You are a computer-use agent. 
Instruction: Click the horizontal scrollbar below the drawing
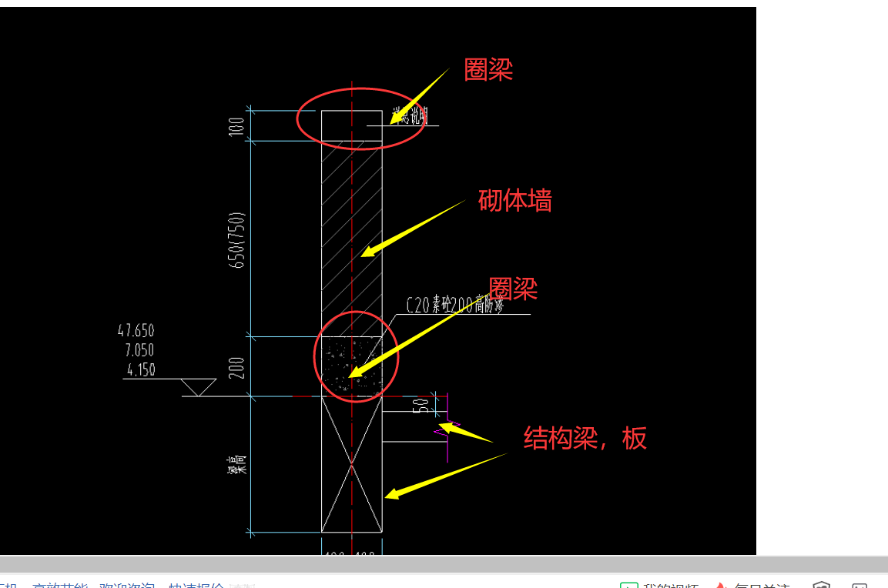point(444,563)
